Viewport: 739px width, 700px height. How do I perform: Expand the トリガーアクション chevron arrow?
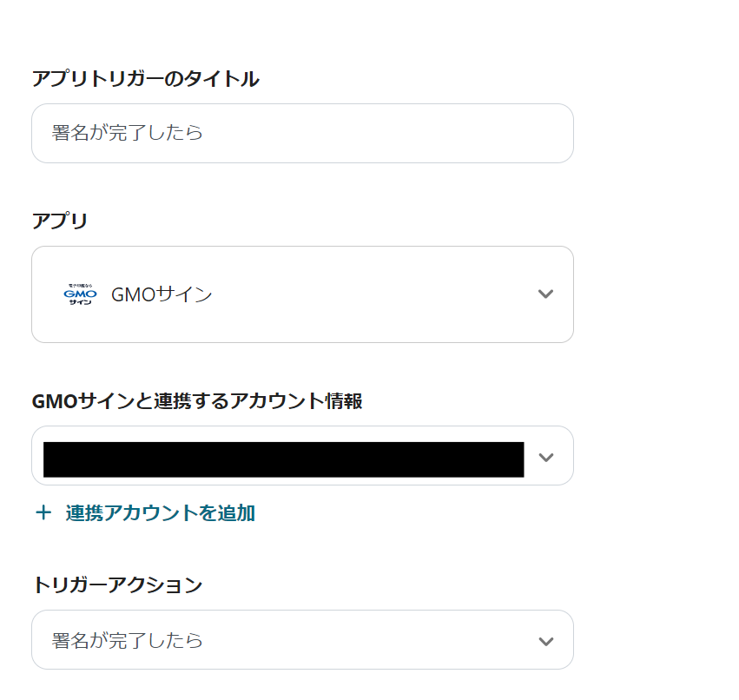tap(545, 641)
